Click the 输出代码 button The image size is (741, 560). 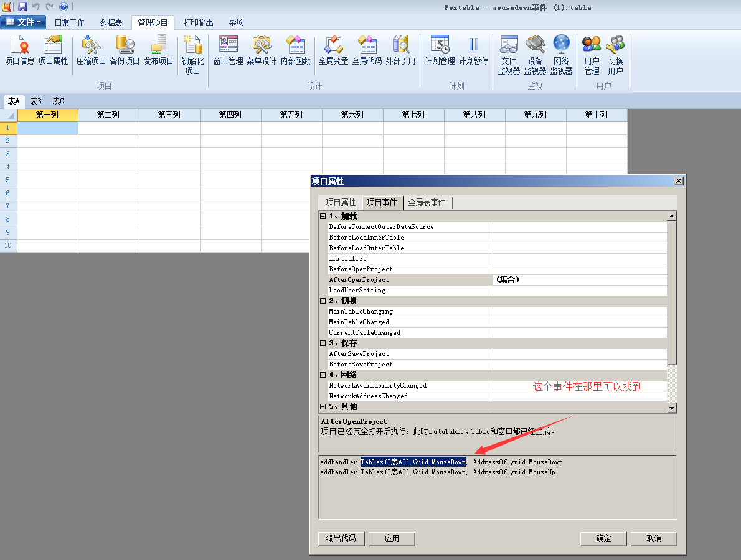tap(341, 539)
